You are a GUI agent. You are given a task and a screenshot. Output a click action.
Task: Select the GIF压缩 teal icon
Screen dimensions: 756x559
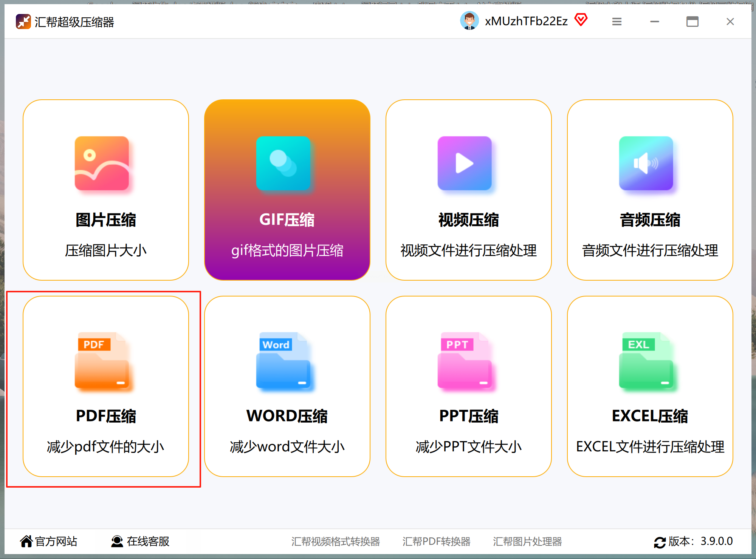pos(283,164)
